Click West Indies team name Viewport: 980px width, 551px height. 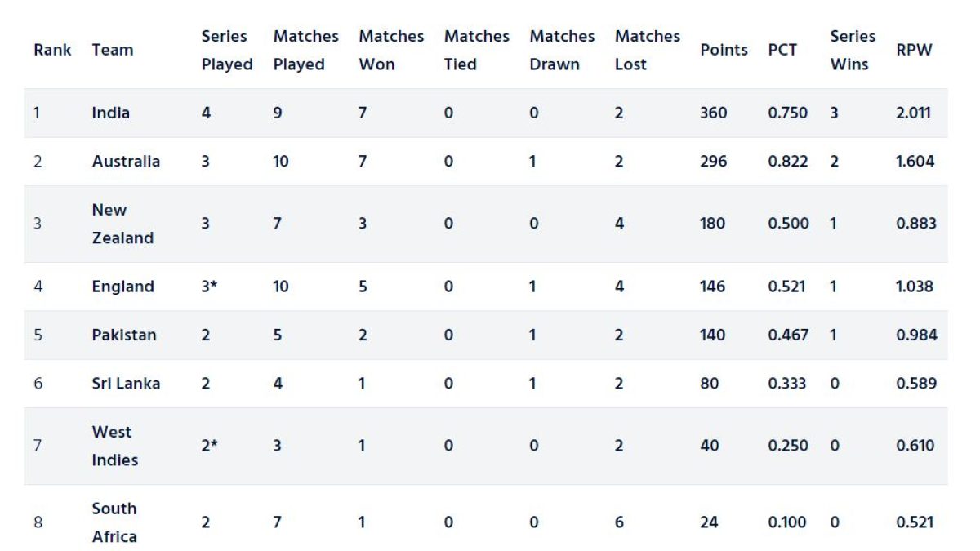point(115,446)
